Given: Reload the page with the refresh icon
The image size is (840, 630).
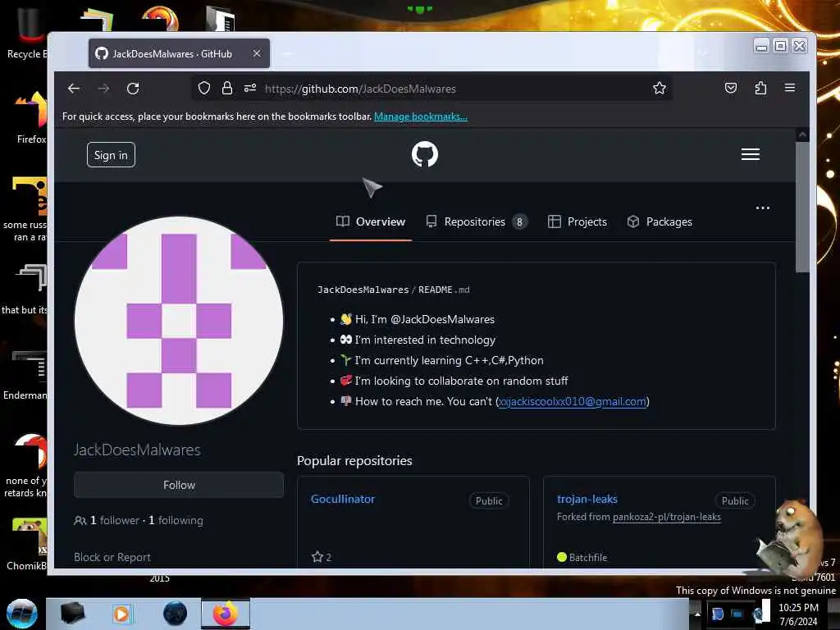Looking at the screenshot, I should [x=133, y=89].
